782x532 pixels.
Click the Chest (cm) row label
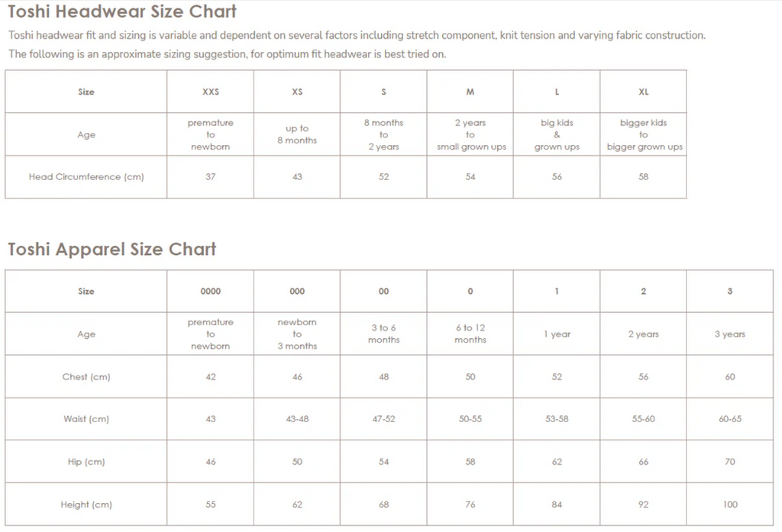pyautogui.click(x=86, y=377)
